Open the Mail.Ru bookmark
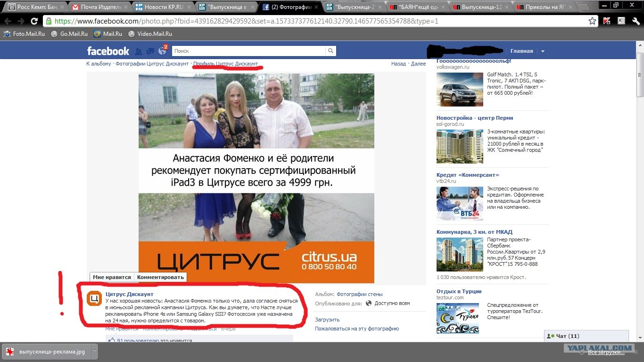The height and width of the screenshot is (362, 644). [108, 34]
